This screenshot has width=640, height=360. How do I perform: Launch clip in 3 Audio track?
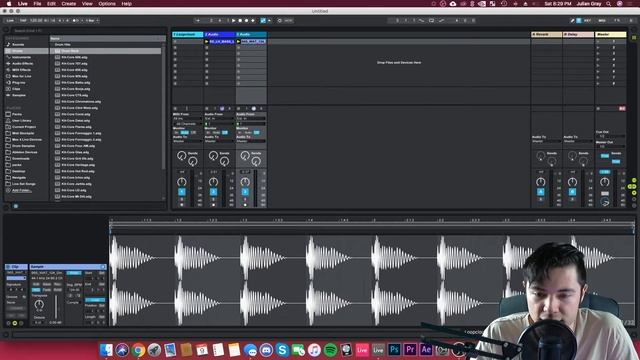pos(238,42)
